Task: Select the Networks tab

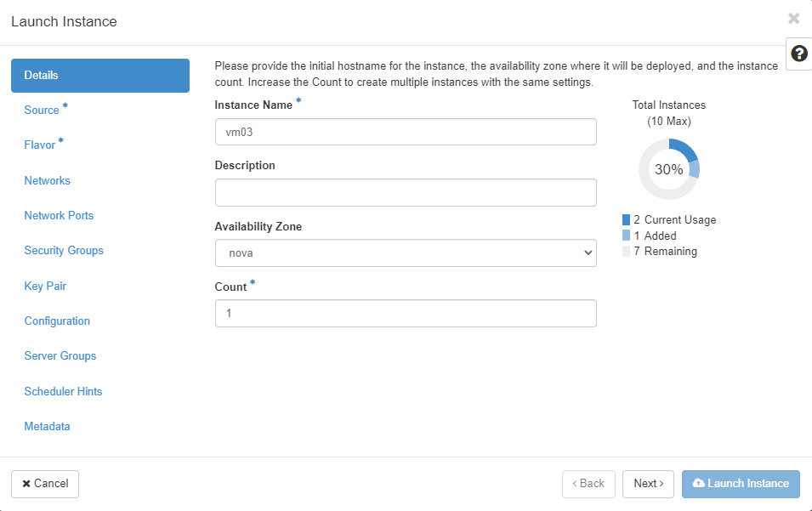Action: click(x=48, y=181)
